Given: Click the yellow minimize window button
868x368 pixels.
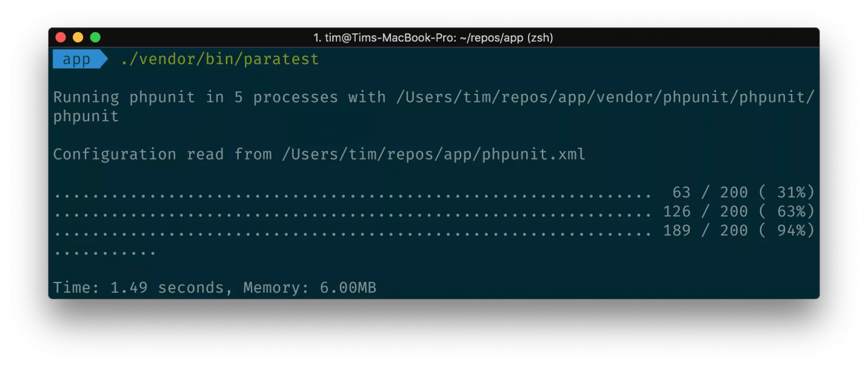Looking at the screenshot, I should (78, 37).
